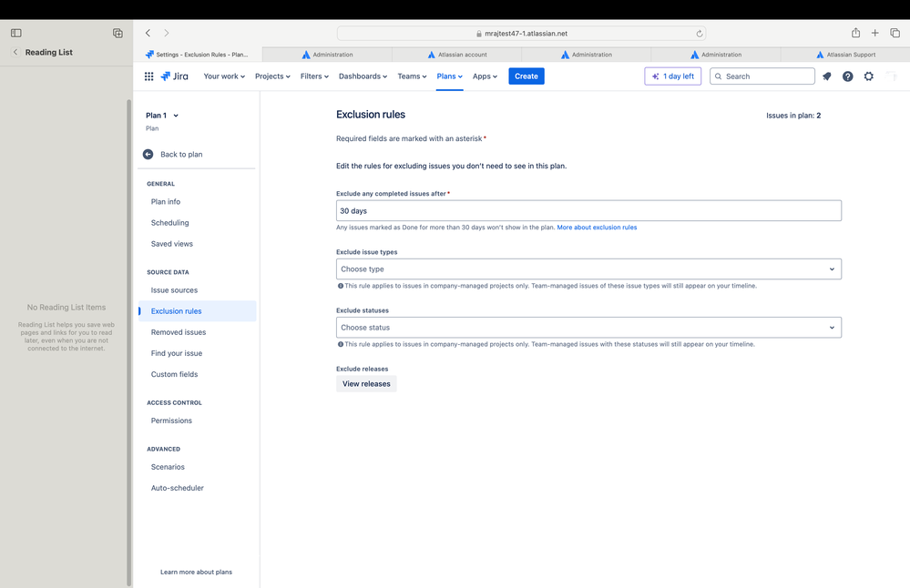Switch to the first Administration tab
This screenshot has width=910, height=588.
(x=327, y=55)
